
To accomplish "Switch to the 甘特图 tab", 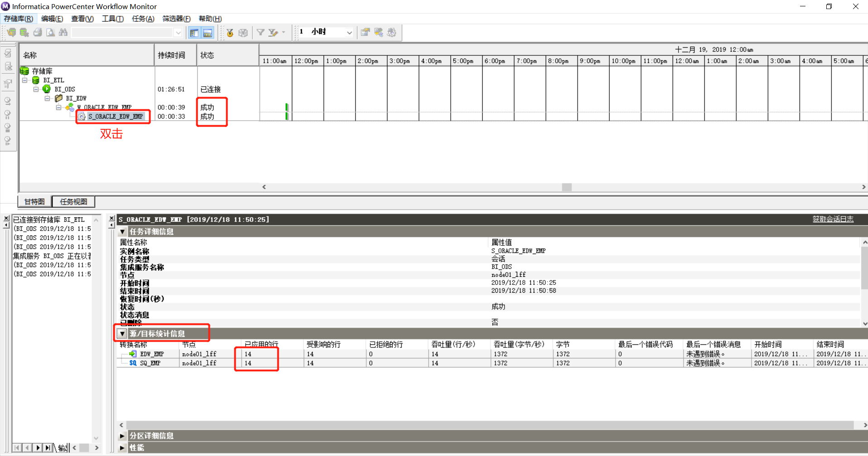I will tap(34, 201).
